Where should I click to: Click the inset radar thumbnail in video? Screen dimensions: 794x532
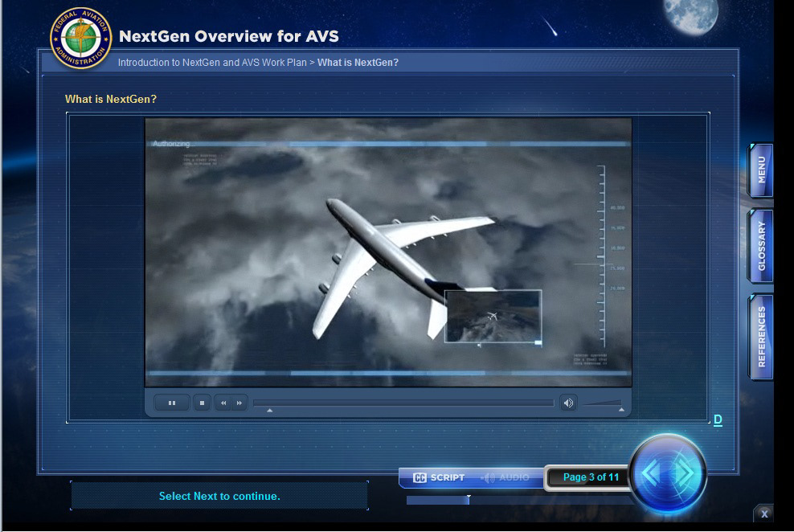(493, 317)
